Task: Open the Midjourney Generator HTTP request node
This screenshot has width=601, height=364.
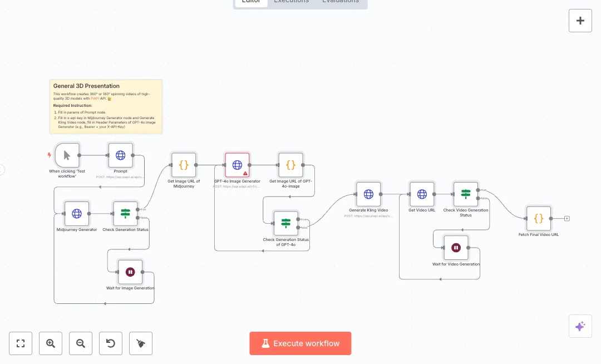Action: pos(76,213)
